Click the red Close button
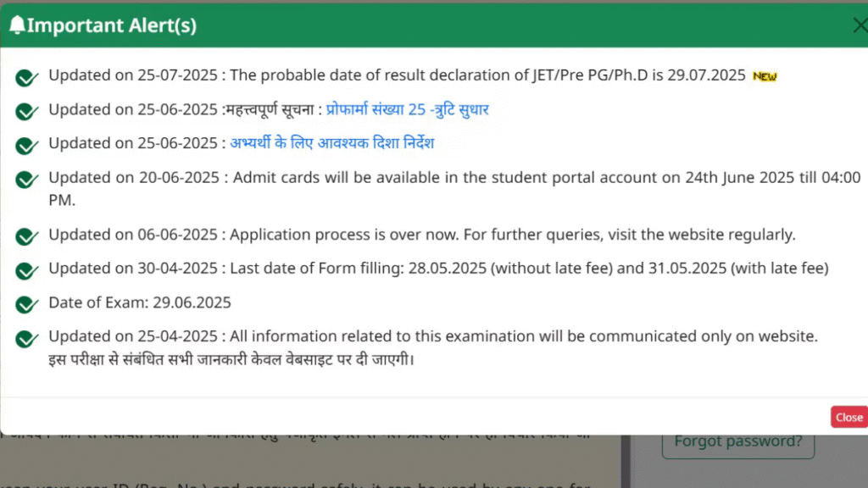 (849, 417)
